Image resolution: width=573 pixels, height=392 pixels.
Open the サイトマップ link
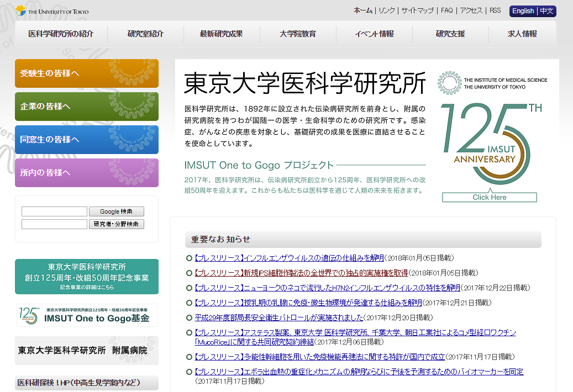[417, 10]
